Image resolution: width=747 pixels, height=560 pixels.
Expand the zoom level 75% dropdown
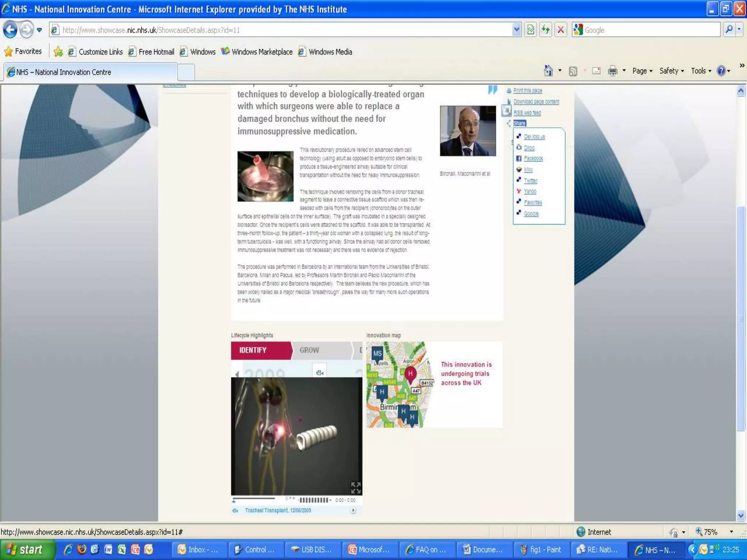[731, 532]
